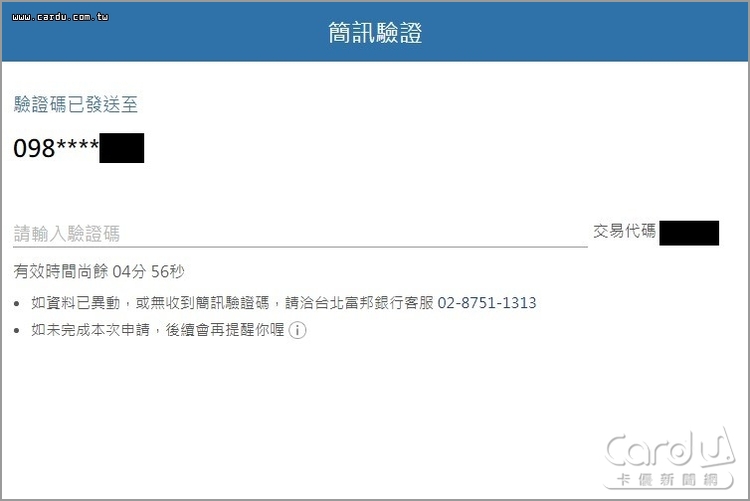Click the 簡訊驗證 header title
750x501 pixels.
point(375,33)
